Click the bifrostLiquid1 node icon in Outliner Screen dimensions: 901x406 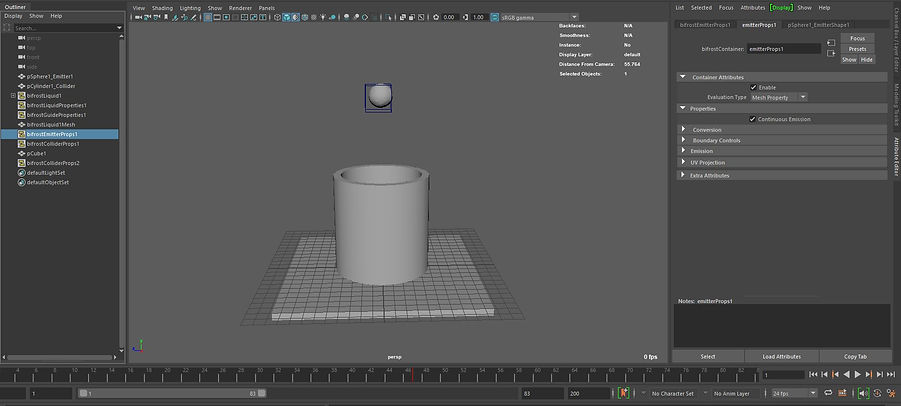pyautogui.click(x=22, y=96)
